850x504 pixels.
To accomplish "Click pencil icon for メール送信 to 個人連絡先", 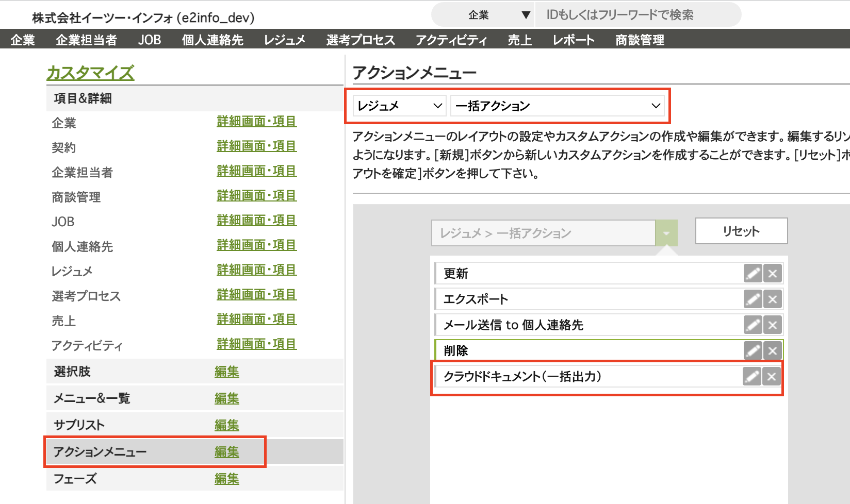I will [x=753, y=325].
